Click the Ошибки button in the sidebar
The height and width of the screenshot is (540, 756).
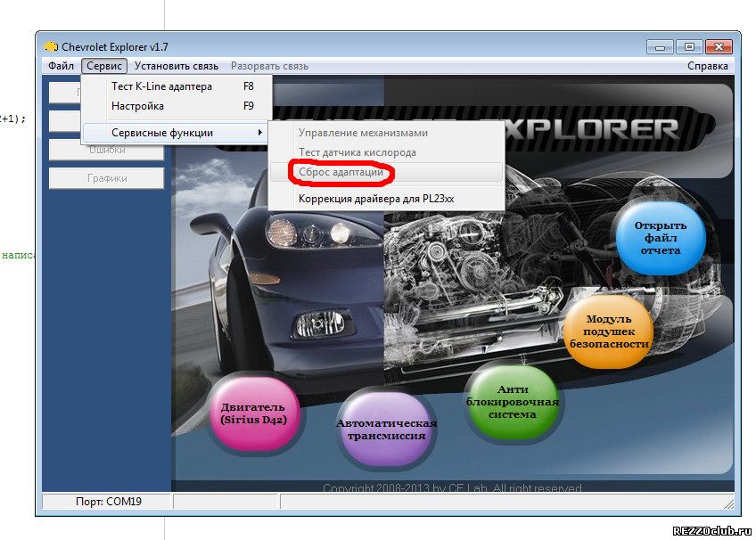pyautogui.click(x=107, y=150)
